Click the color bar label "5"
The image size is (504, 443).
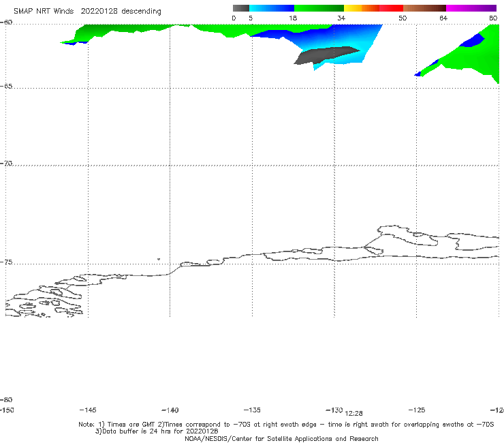[x=251, y=18]
